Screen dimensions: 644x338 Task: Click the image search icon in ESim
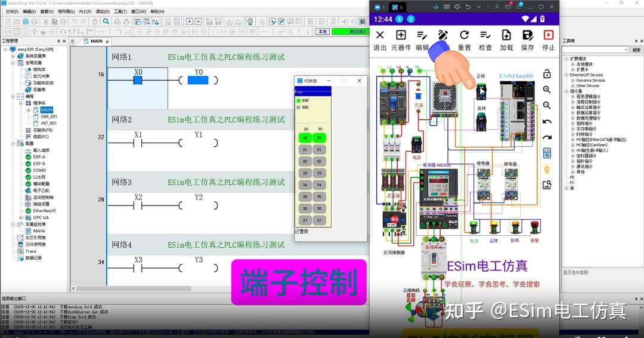[x=547, y=185]
